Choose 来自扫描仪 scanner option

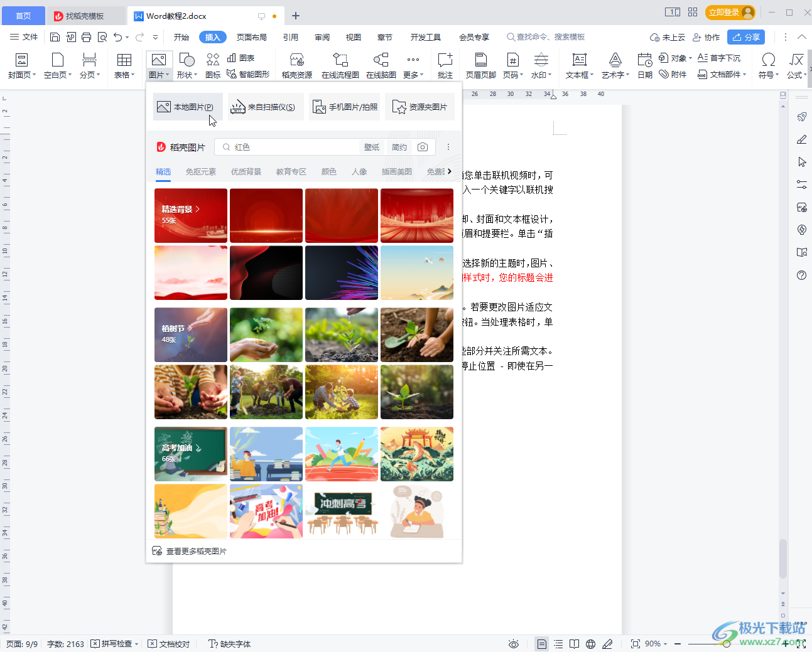tap(266, 107)
